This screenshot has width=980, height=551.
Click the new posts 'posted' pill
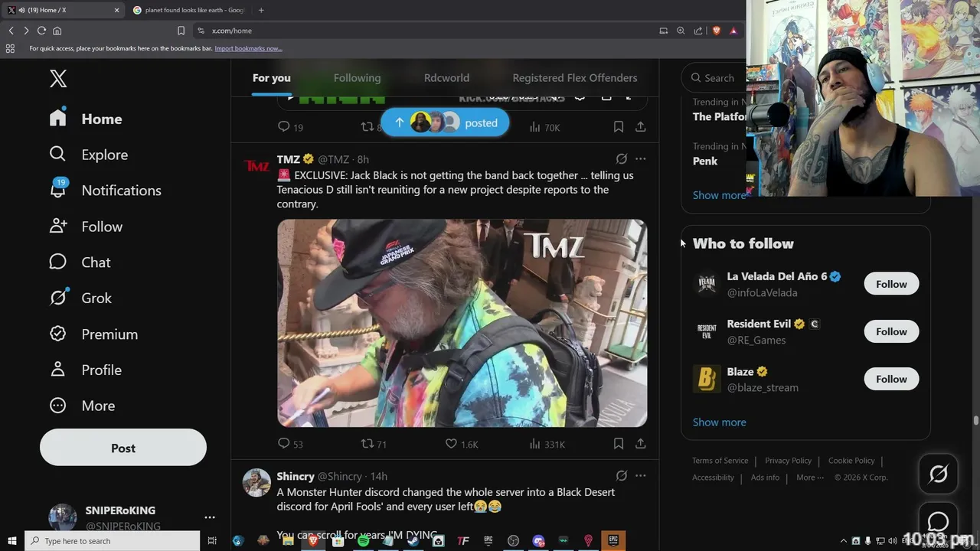point(445,122)
